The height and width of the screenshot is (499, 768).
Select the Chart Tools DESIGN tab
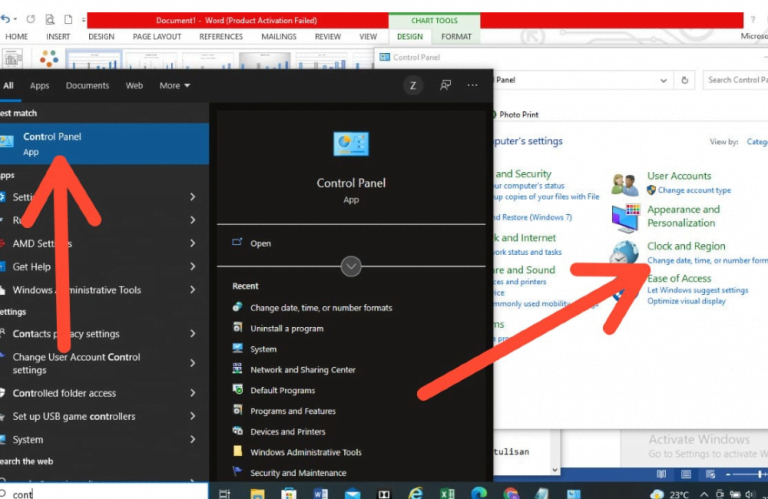tap(410, 37)
